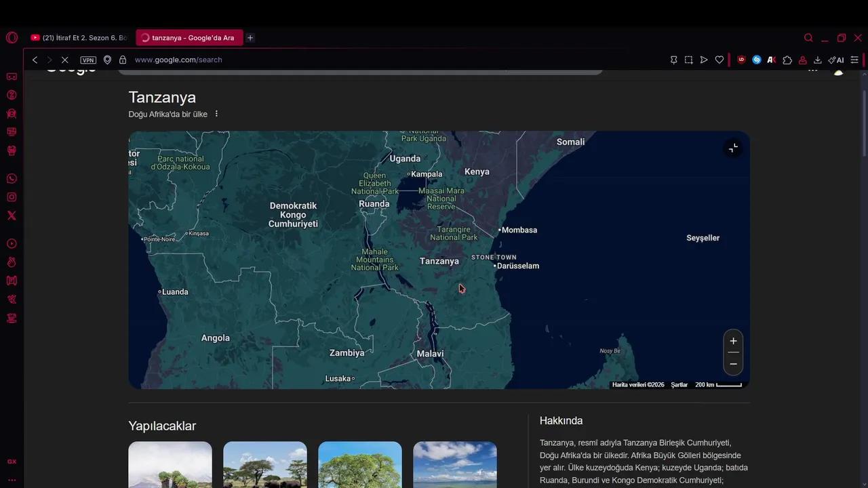This screenshot has height=488, width=868.
Task: Open the sidebar media player
Action: coord(12,244)
